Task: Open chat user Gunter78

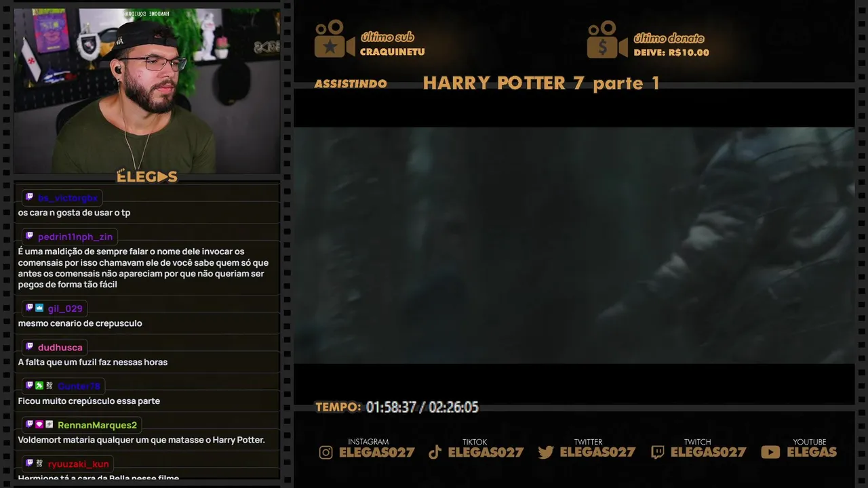Action: [x=79, y=386]
